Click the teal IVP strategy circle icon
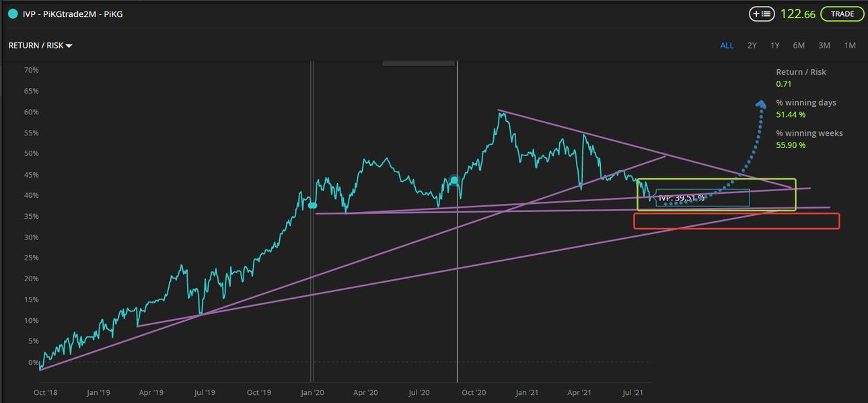The image size is (868, 403). pos(13,13)
